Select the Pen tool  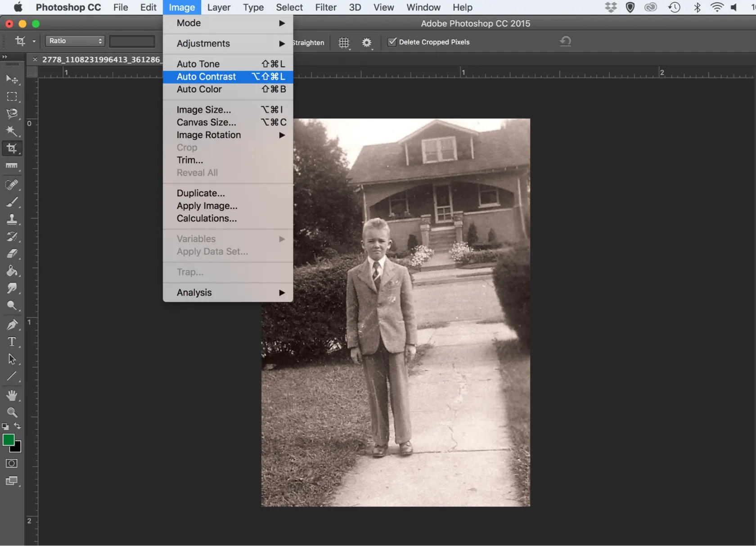[12, 325]
